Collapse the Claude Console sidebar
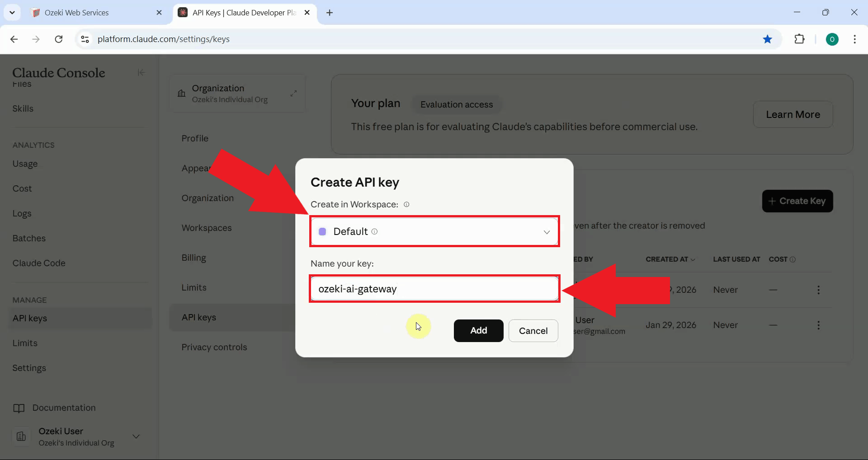Screen dimensions: 868x460 point(141,72)
